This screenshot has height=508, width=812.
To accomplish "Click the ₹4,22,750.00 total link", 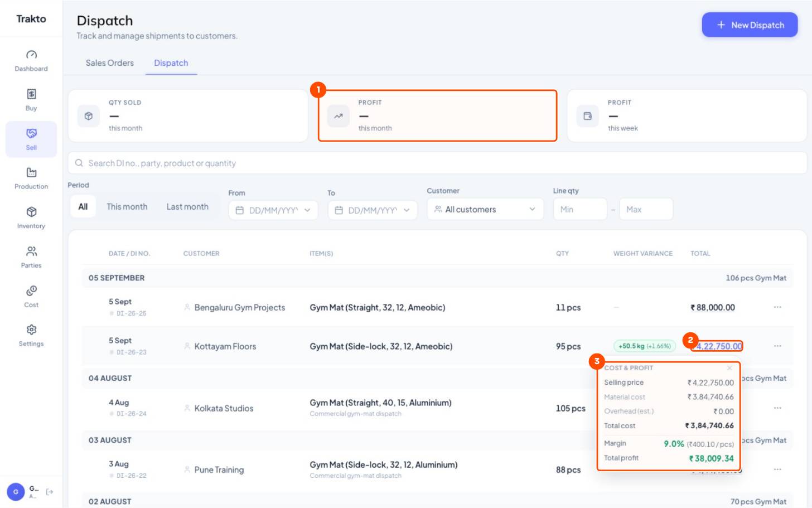I will point(718,346).
